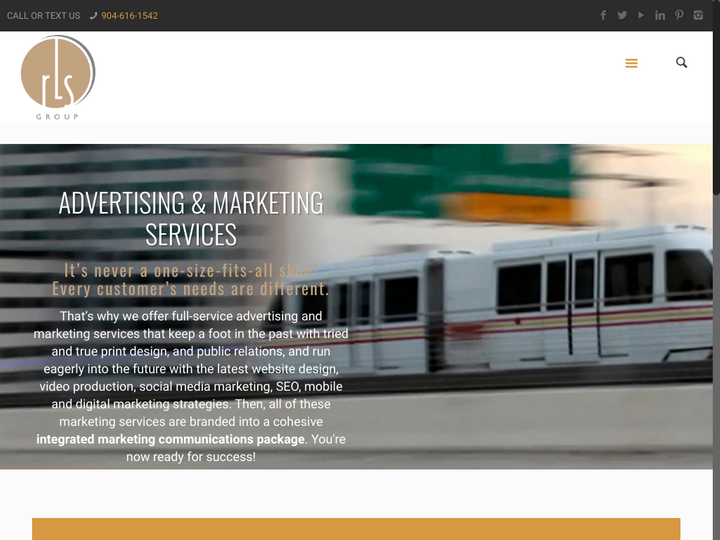Expand the hamburger navigation menu
This screenshot has width=720, height=540.
(631, 63)
